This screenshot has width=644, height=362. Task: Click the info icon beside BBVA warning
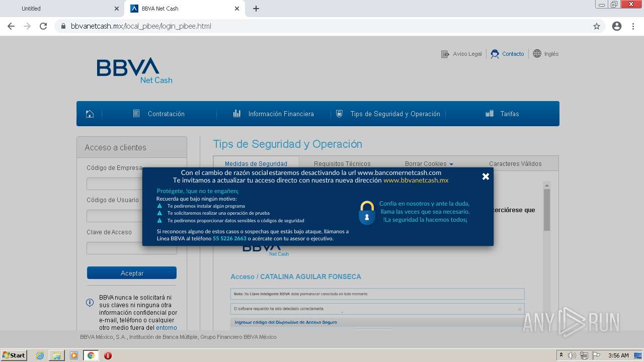(x=90, y=303)
